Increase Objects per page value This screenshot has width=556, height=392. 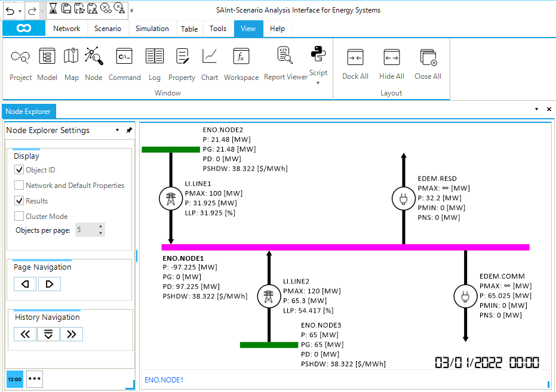tap(101, 226)
